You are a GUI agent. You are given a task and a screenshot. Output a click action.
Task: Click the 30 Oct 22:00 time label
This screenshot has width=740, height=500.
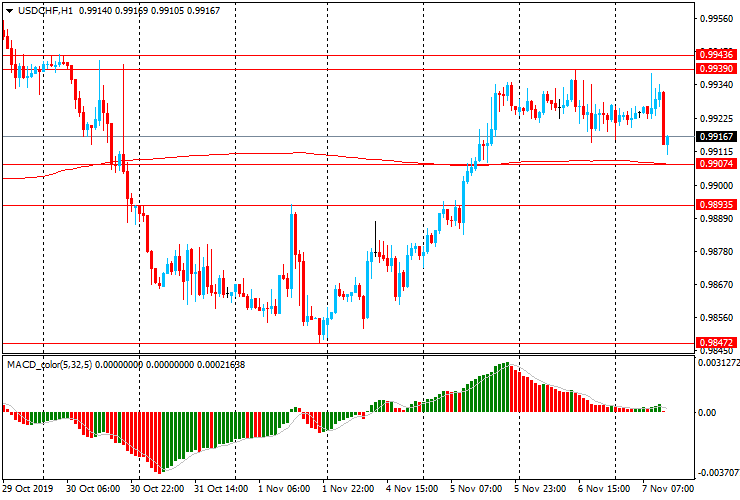156,490
